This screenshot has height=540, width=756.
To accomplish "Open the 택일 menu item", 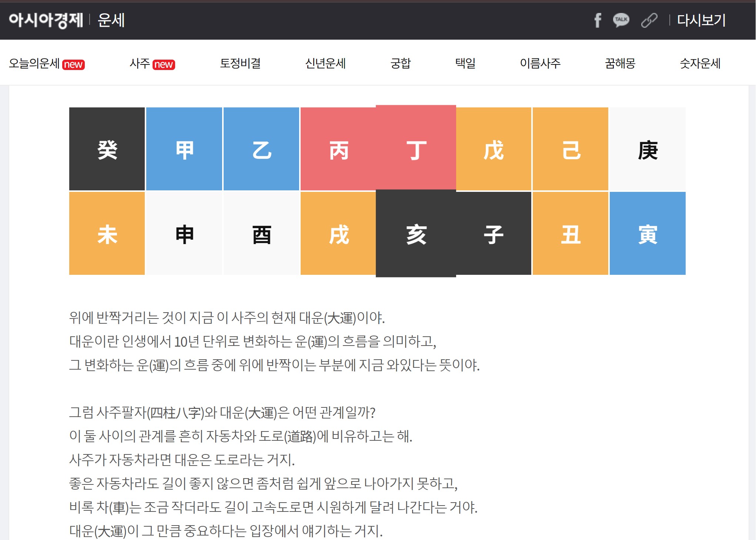I will 465,63.
